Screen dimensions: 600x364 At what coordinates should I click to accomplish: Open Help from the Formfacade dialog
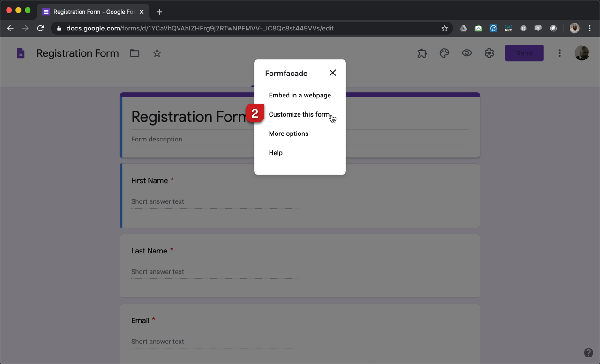coord(276,153)
